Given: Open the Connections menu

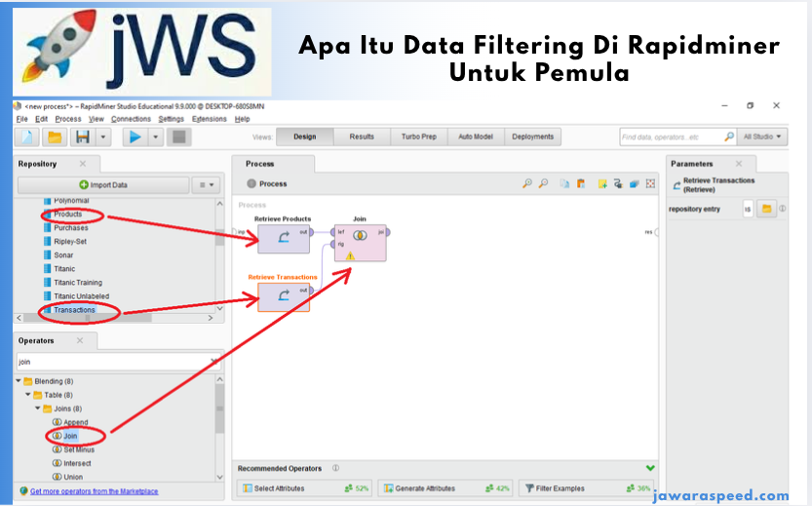Looking at the screenshot, I should pos(131,119).
